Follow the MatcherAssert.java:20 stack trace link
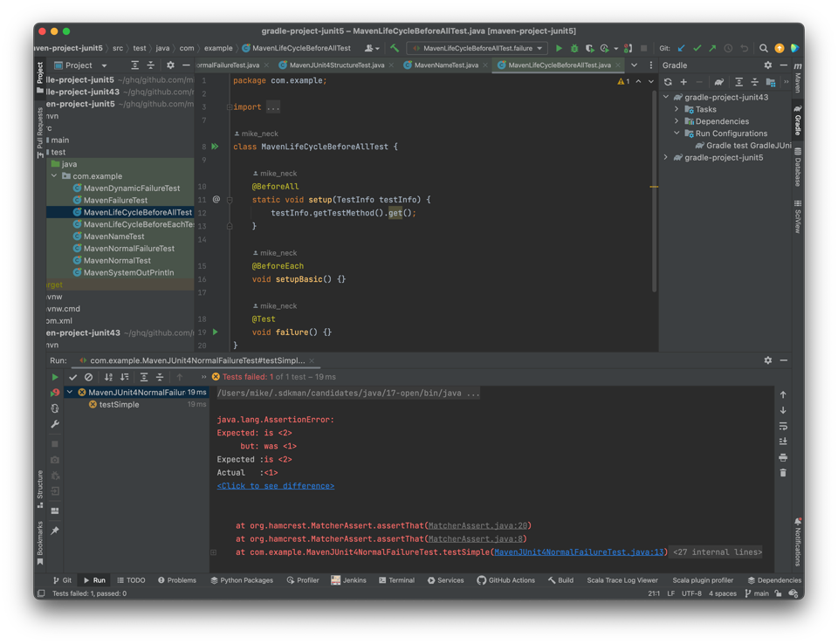 click(x=477, y=525)
